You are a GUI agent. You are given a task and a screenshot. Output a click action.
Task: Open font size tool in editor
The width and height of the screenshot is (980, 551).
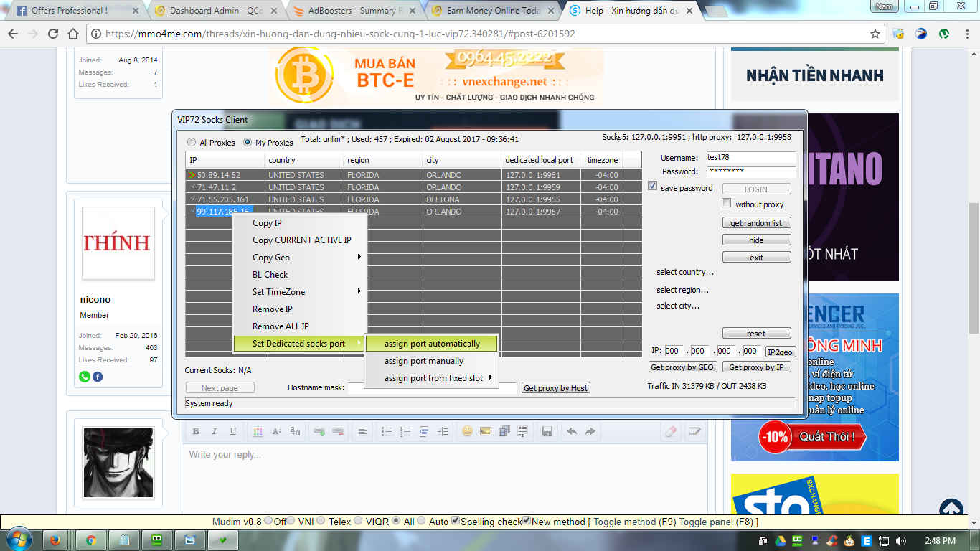pos(276,431)
